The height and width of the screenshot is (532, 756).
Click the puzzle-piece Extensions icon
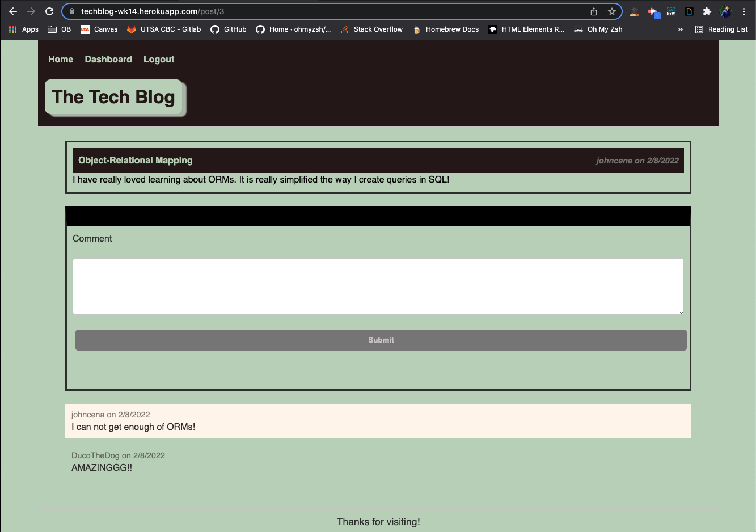(707, 11)
